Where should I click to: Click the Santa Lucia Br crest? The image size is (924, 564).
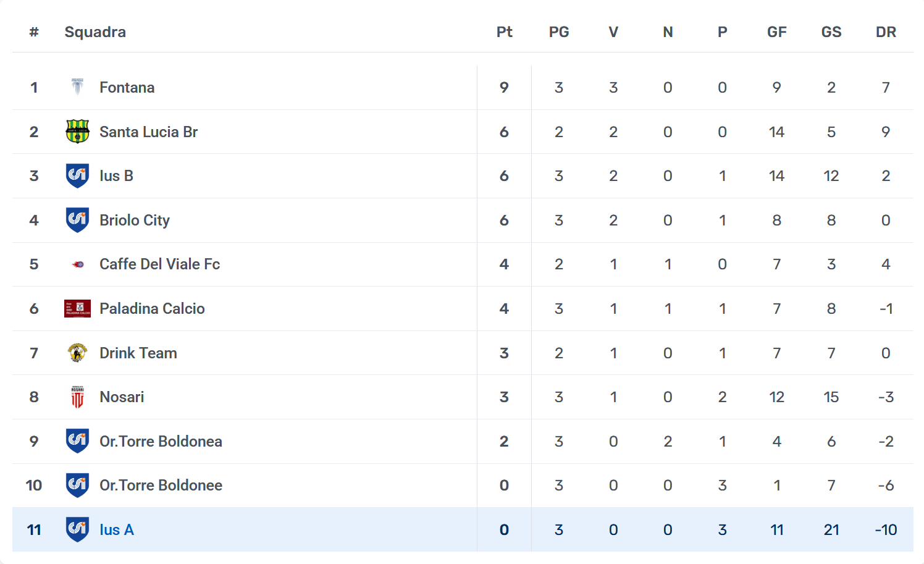(77, 132)
